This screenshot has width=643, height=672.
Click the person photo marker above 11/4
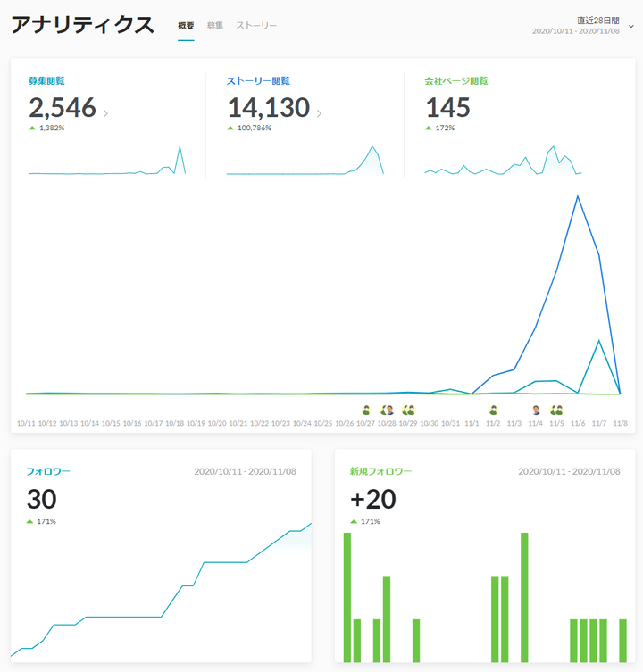coord(536,410)
